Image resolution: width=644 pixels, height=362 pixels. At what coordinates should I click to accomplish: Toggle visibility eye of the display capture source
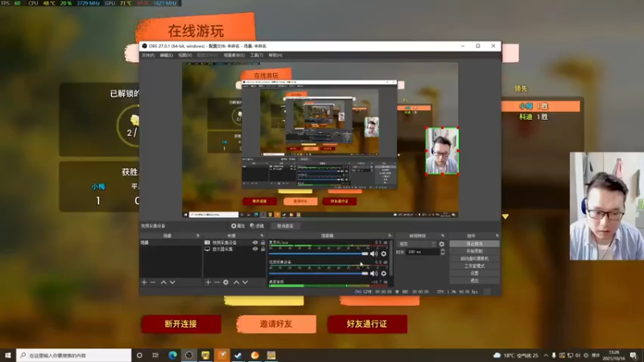pos(255,249)
